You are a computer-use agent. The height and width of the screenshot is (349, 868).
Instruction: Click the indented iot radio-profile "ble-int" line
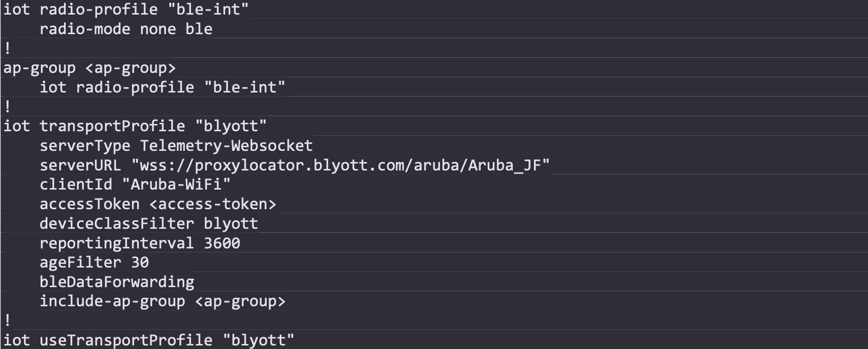pos(162,87)
